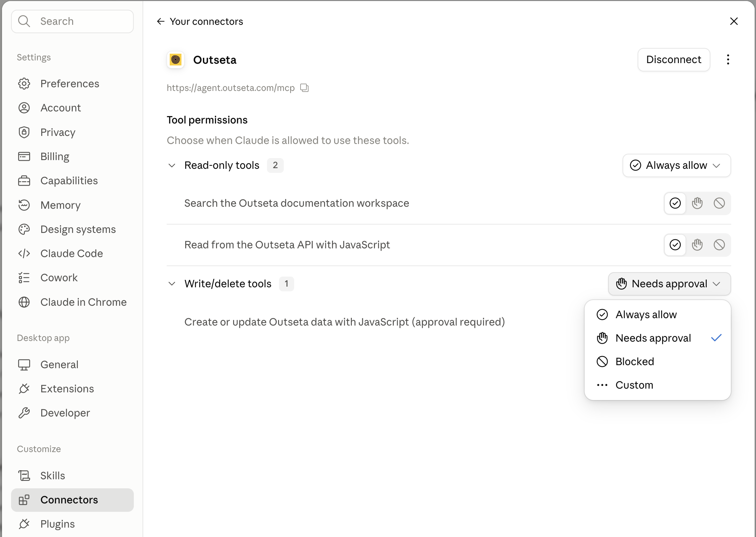Open the Privacy settings page
Viewport: 756px width, 537px height.
click(72, 132)
